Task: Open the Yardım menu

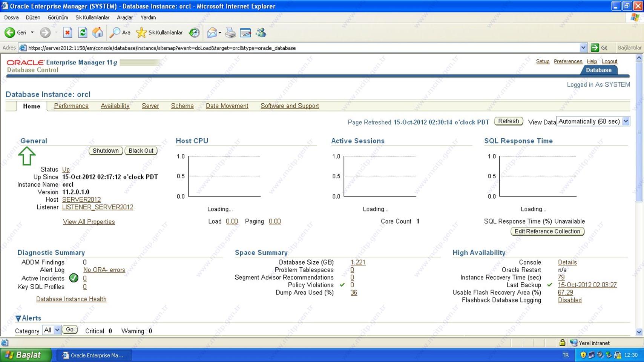Action: tap(148, 17)
